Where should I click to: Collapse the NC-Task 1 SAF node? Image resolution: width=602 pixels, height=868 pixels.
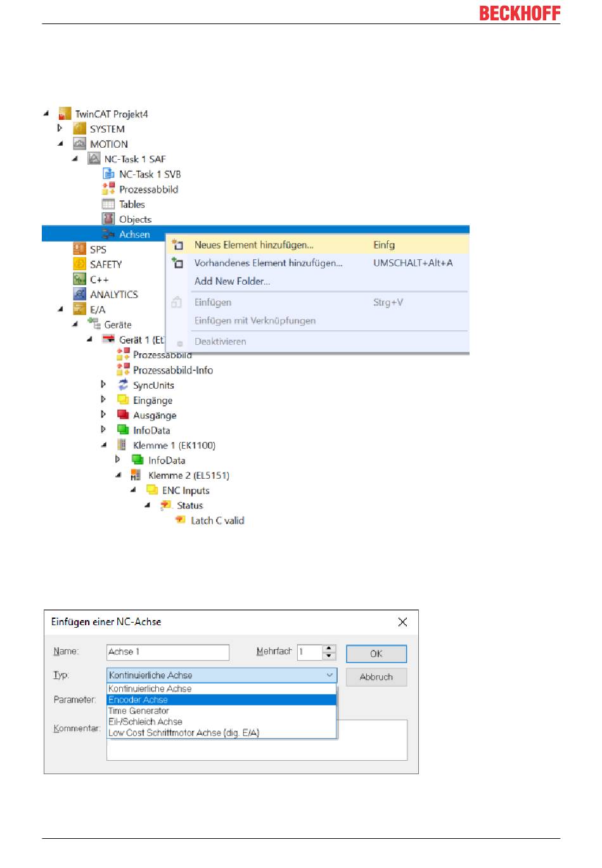coord(75,159)
